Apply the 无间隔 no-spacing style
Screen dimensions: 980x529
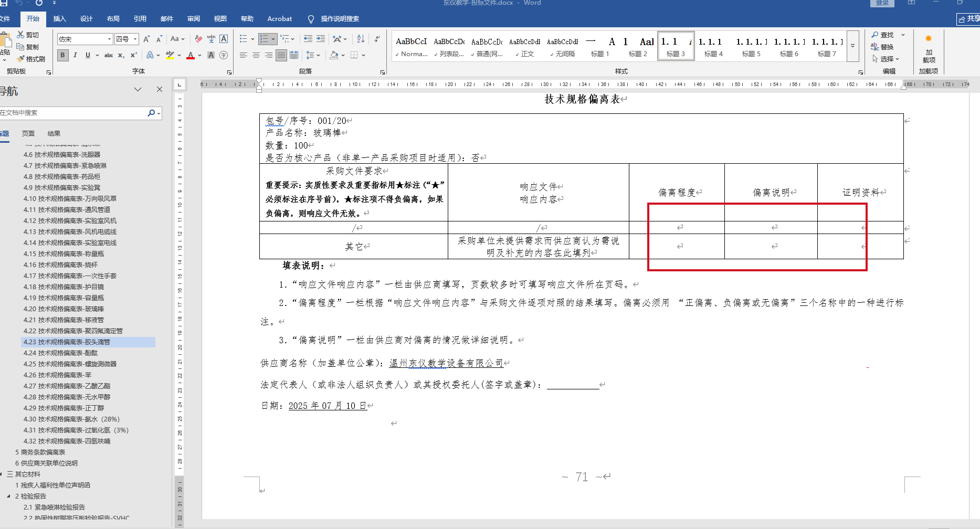coord(562,46)
